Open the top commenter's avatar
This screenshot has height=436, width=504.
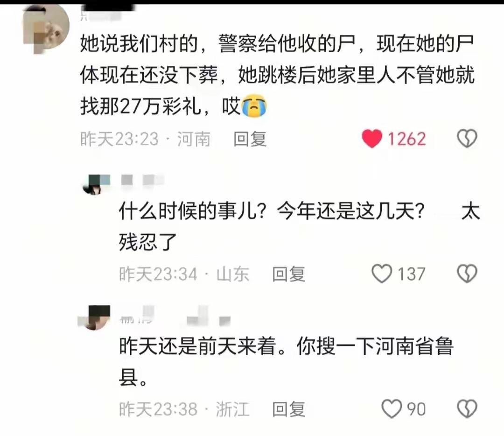coord(46,28)
